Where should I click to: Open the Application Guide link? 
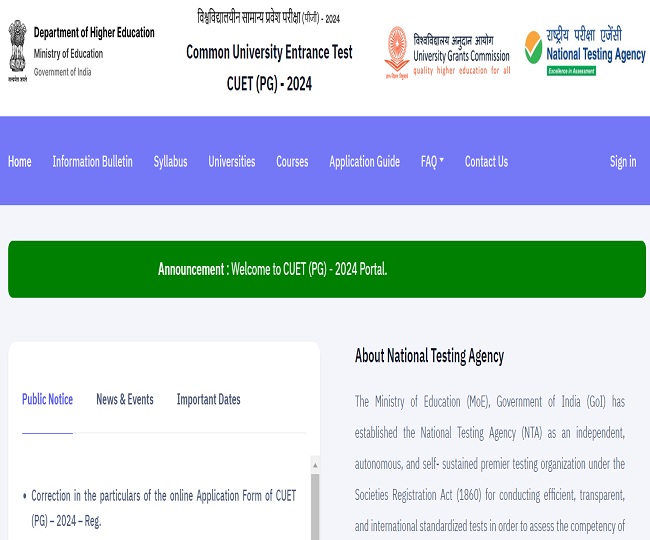364,161
